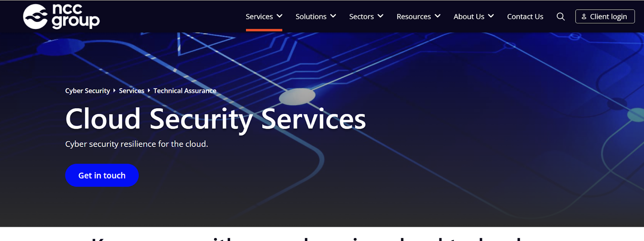Click the NCC Group logo

tap(61, 17)
